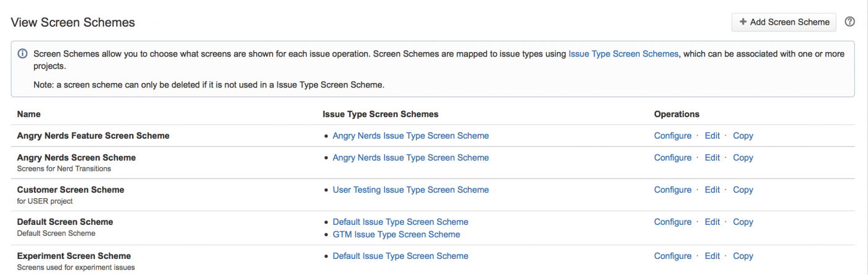Configure the Experiment Screen Scheme
This screenshot has height=275, width=868.
[x=672, y=256]
